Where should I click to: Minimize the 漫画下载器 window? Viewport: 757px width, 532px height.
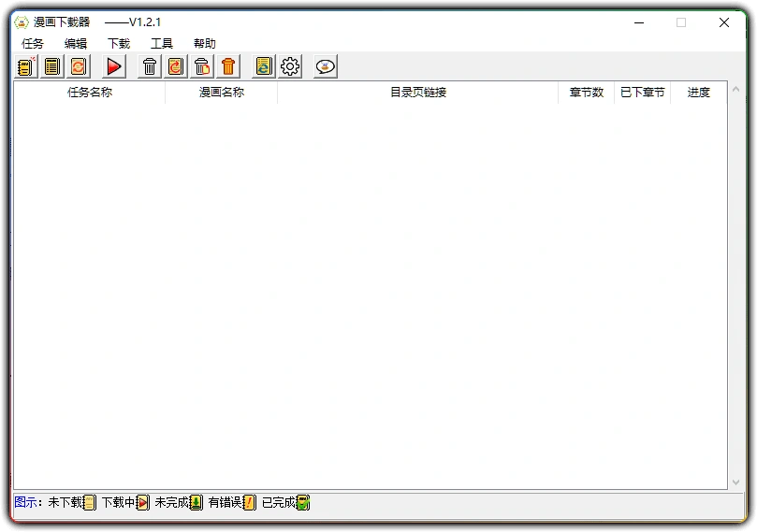click(x=639, y=22)
